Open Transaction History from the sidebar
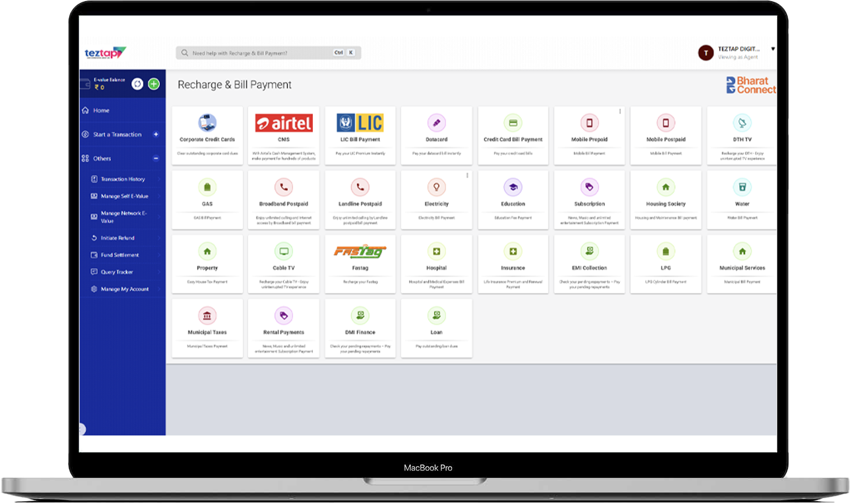The height and width of the screenshot is (504, 851). 123,179
